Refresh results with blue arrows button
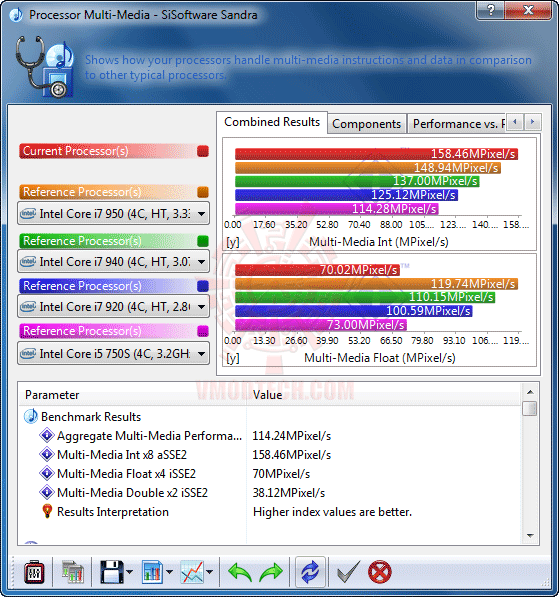This screenshot has width=559, height=597. pos(310,572)
